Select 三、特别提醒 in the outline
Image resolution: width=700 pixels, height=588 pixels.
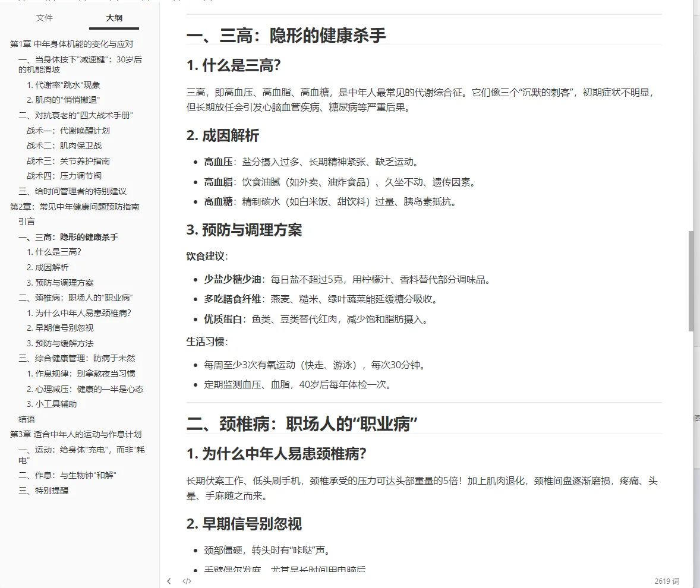[x=43, y=491]
